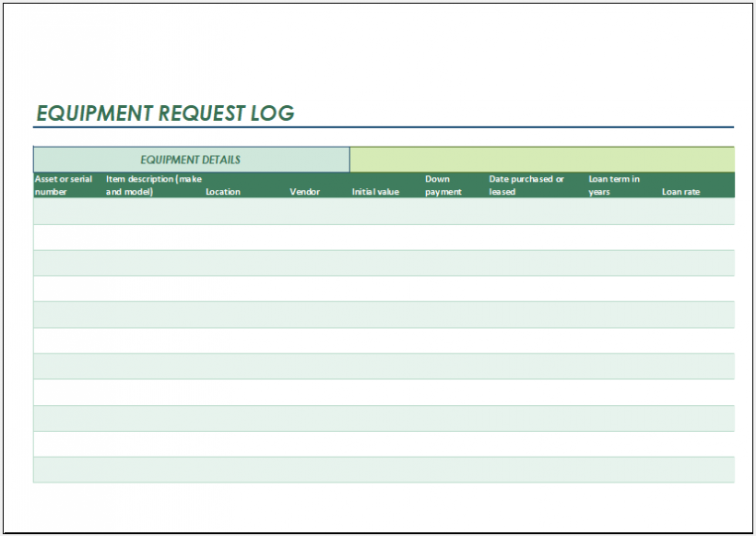
Task: Click the 'Location' column header
Action: pos(223,192)
